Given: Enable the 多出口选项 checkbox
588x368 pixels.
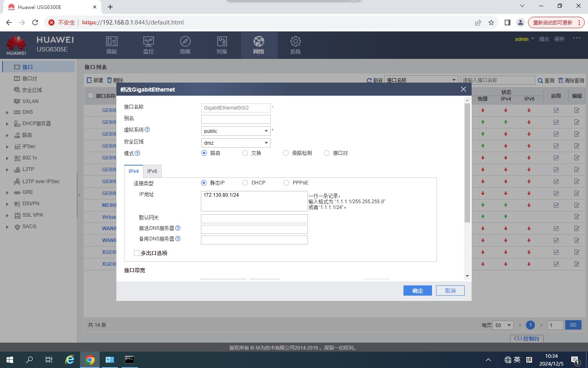Looking at the screenshot, I should tap(137, 253).
